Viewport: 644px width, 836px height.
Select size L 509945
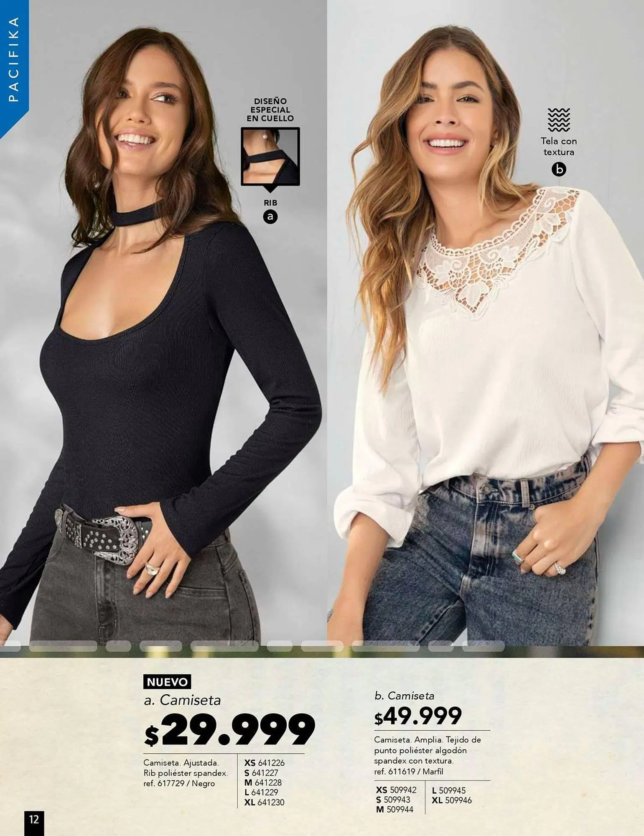pyautogui.click(x=449, y=790)
